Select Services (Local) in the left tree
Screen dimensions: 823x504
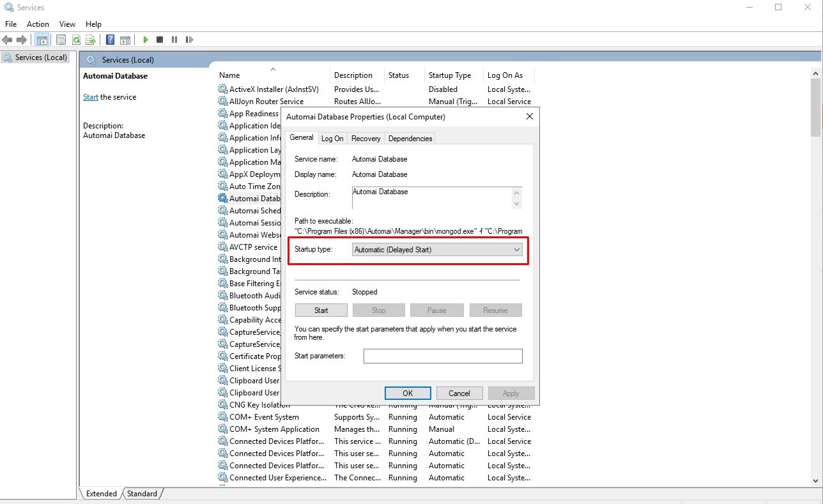pos(41,57)
